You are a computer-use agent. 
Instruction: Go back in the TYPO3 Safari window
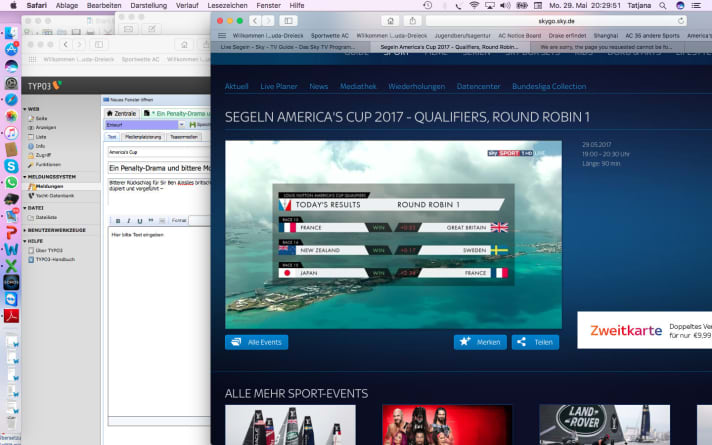click(x=66, y=44)
